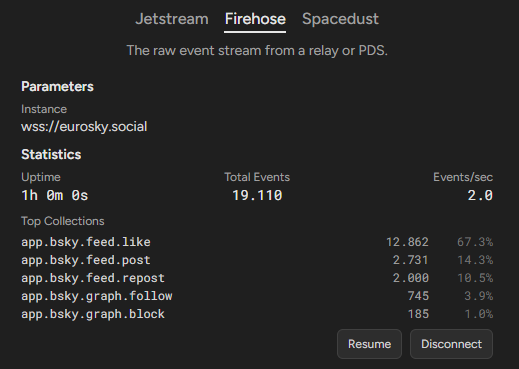Image resolution: width=519 pixels, height=369 pixels.
Task: Select the app.bsky.graph.block collection row
Action: (257, 314)
